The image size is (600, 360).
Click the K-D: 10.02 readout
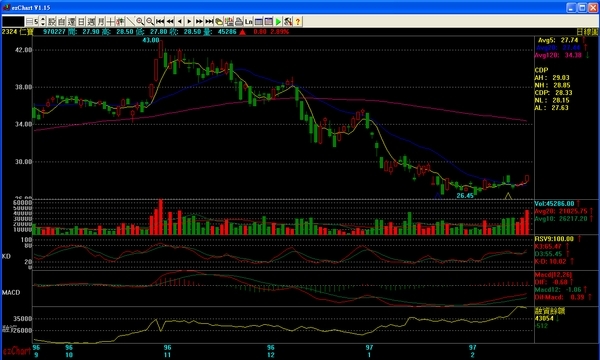pyautogui.click(x=550, y=261)
